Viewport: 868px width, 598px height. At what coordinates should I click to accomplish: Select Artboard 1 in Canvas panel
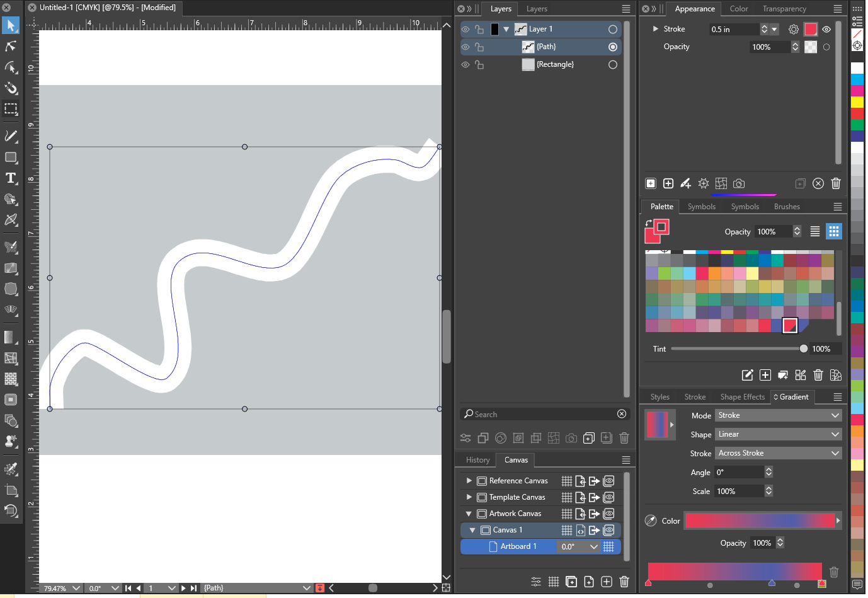[518, 546]
